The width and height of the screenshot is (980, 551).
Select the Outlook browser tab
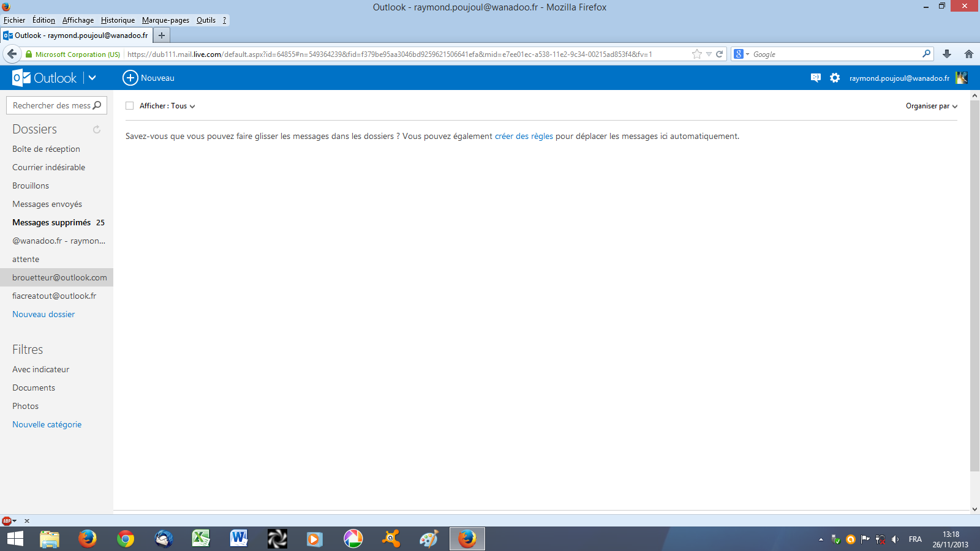(76, 36)
